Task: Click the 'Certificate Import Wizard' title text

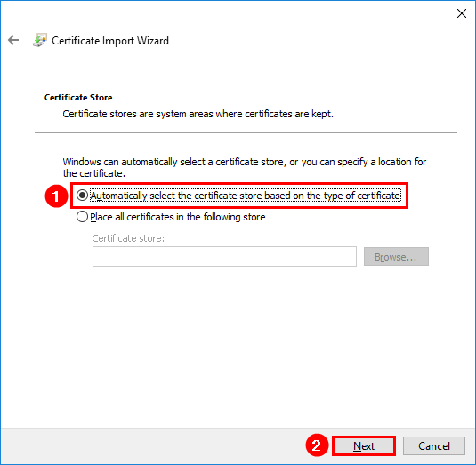Action: [110, 41]
